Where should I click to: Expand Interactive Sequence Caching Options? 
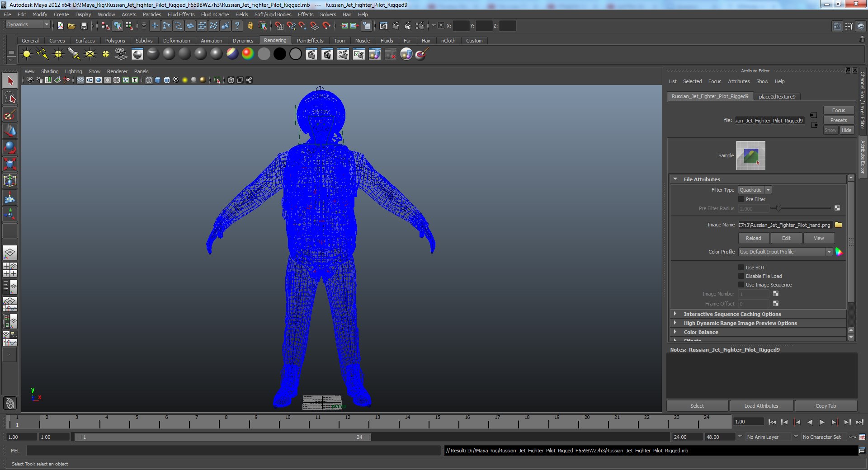pos(675,314)
